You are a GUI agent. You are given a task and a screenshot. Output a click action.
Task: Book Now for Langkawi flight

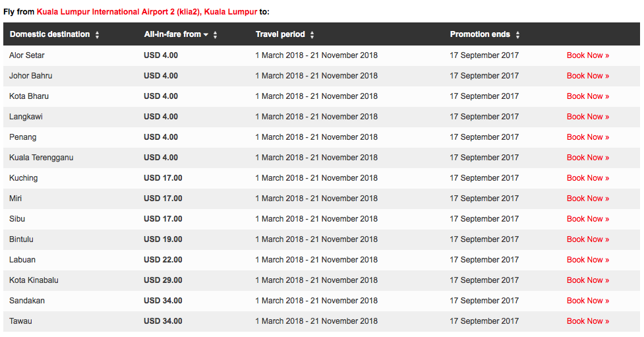point(587,117)
